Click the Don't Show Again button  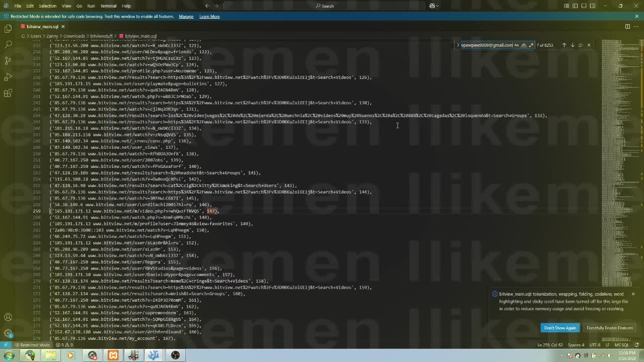(560, 327)
